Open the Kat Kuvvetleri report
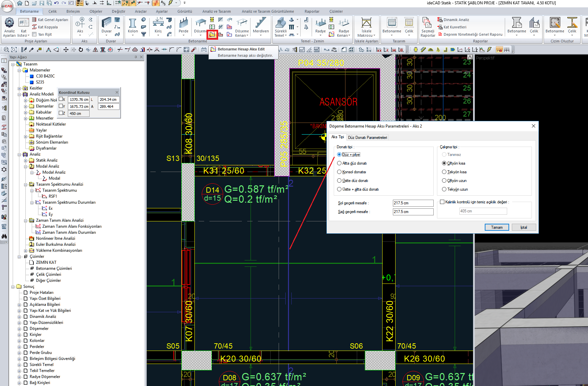 [x=452, y=27]
